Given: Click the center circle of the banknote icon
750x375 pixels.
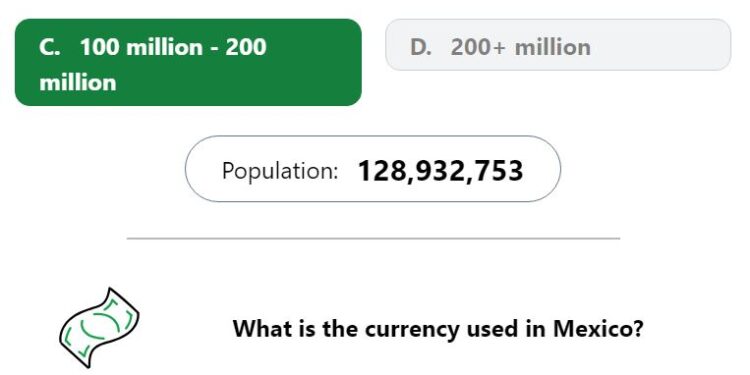Looking at the screenshot, I should tap(101, 326).
